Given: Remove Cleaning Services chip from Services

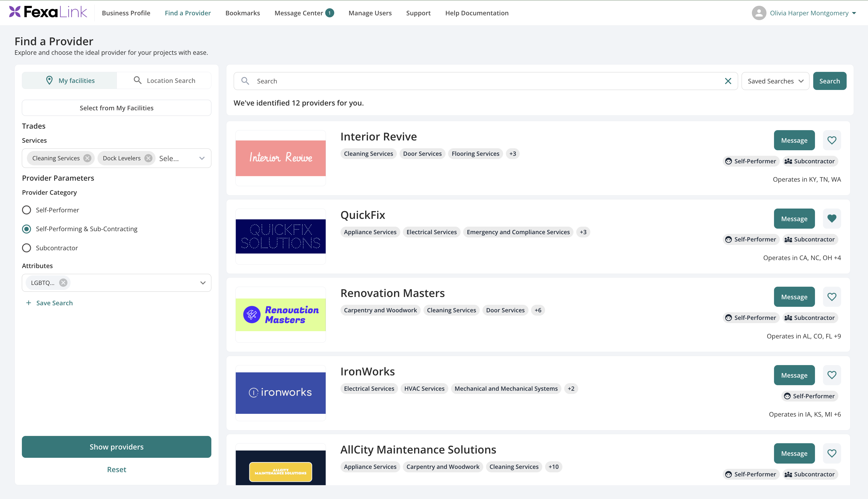Looking at the screenshot, I should coord(87,158).
